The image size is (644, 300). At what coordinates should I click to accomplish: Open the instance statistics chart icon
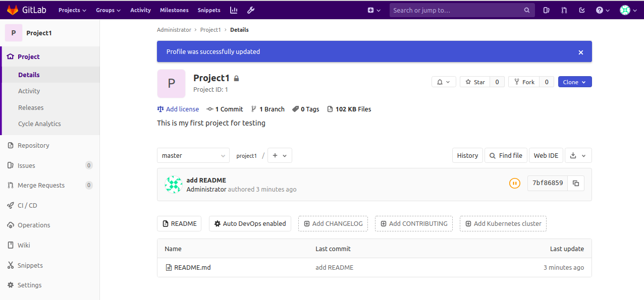[x=234, y=10]
